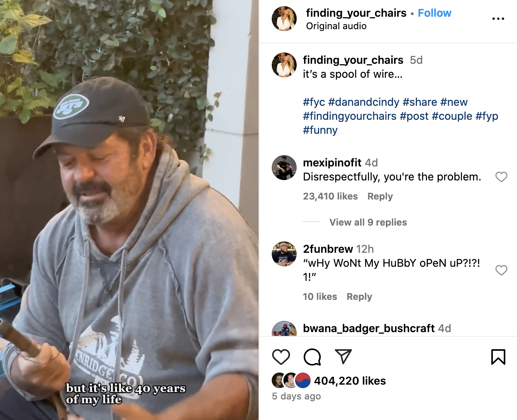Open the #findingyourchairs hashtag

coord(350,116)
